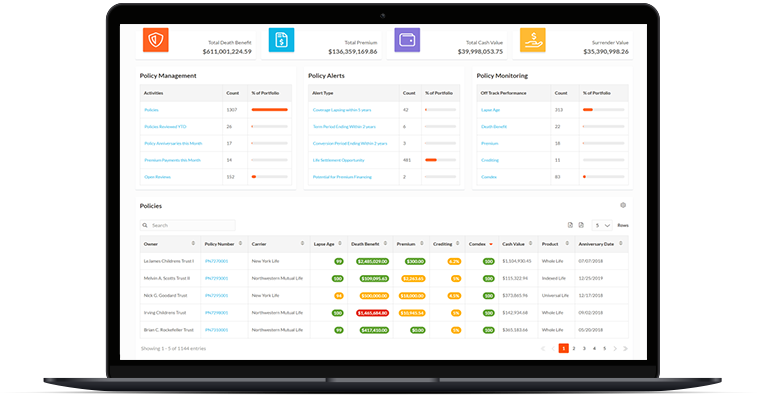Viewport: 760px width, 400px height.
Task: Click the second export file icon above table
Action: [582, 226]
